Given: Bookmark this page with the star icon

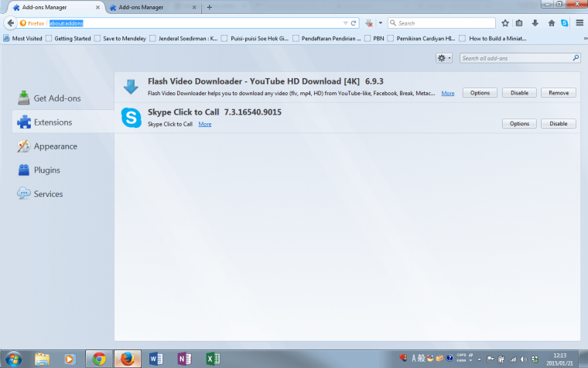Looking at the screenshot, I should [505, 23].
